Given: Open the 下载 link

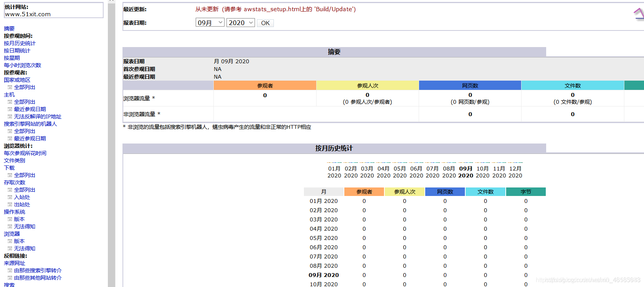Looking at the screenshot, I should (x=9, y=168).
